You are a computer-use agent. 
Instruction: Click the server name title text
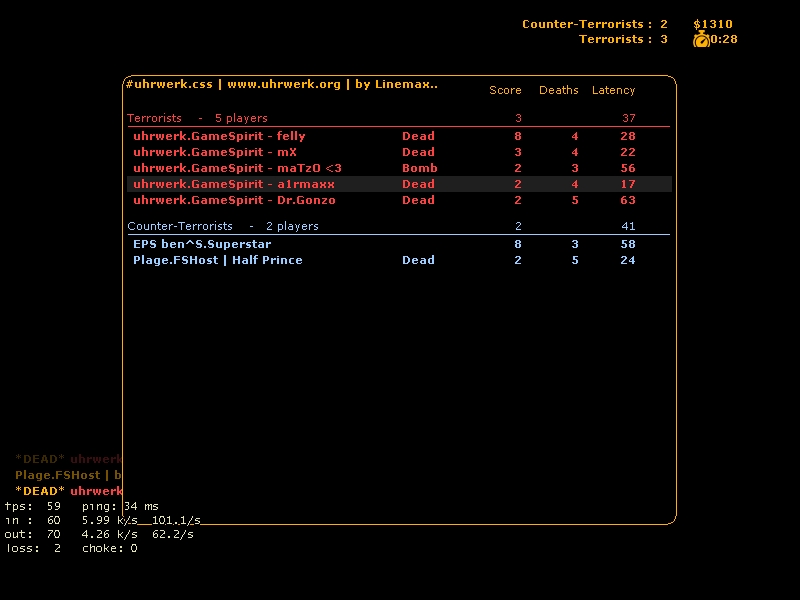point(281,84)
